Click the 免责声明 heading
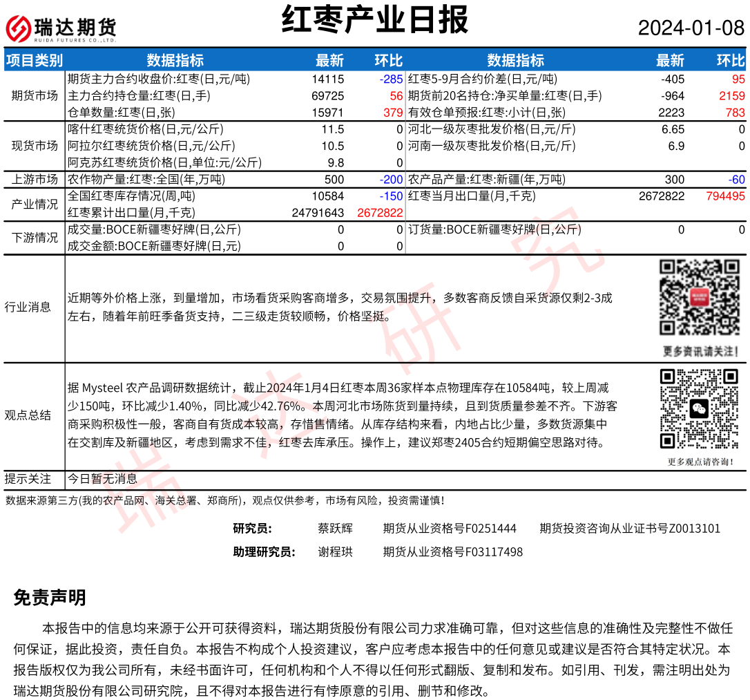Viewport: 750px width, 700px height. click(50, 598)
